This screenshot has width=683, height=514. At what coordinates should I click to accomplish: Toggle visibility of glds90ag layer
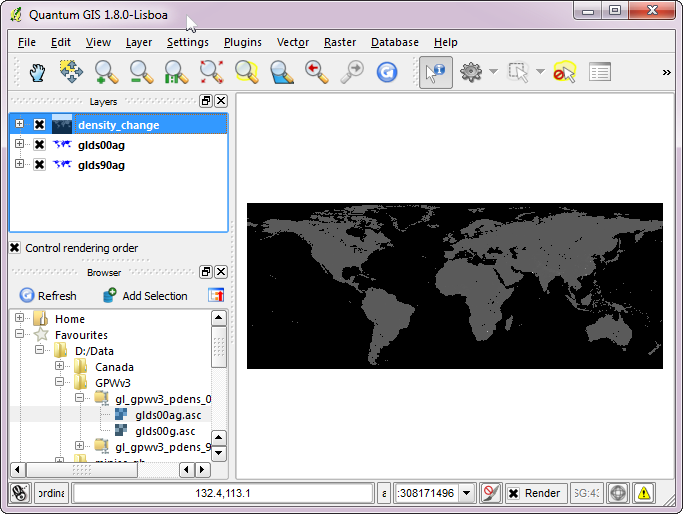tap(39, 165)
